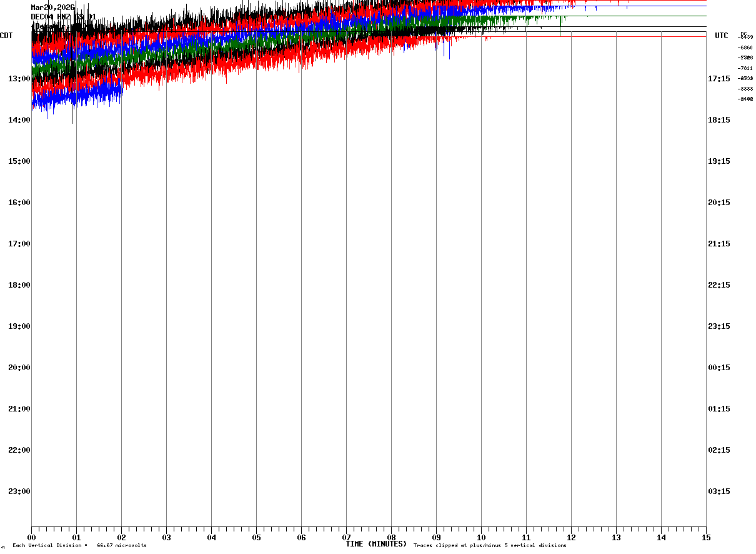Select the 17:15 UTC time label
Image resolution: width=756 pixels, height=554 pixels.
pos(719,79)
